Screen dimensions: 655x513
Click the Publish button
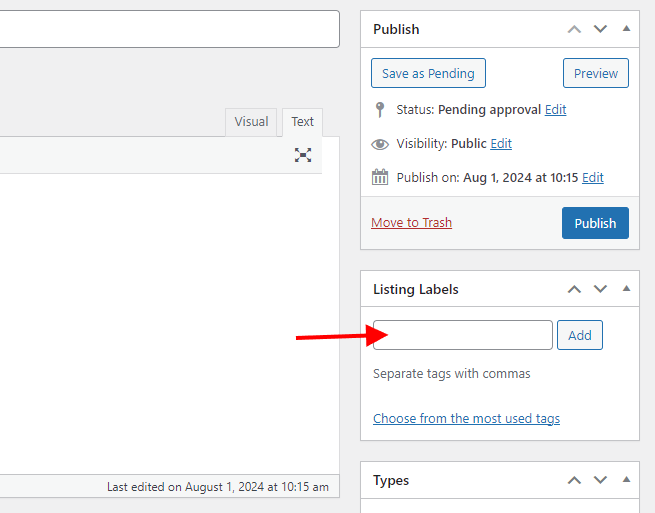tap(595, 223)
